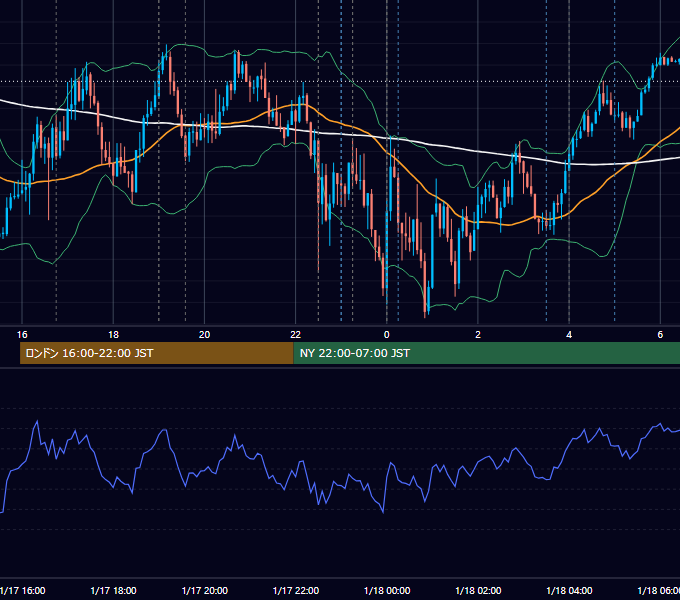
Task: Click the 1/17 22:00 date label
Action: point(296,591)
